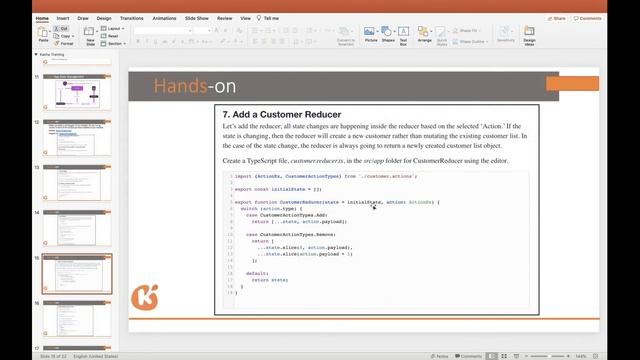640x360 pixels.
Task: Select slide 16 thumbnail
Action: point(77,319)
